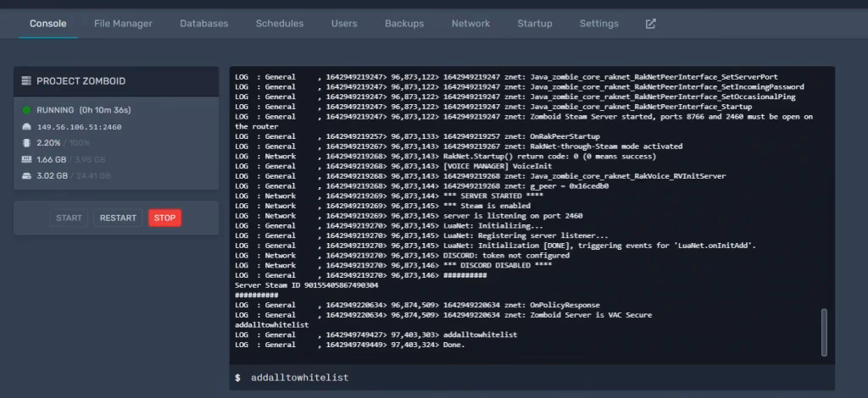The image size is (868, 398).
Task: Click the PROJECT ZOMBOID server title
Action: point(81,81)
